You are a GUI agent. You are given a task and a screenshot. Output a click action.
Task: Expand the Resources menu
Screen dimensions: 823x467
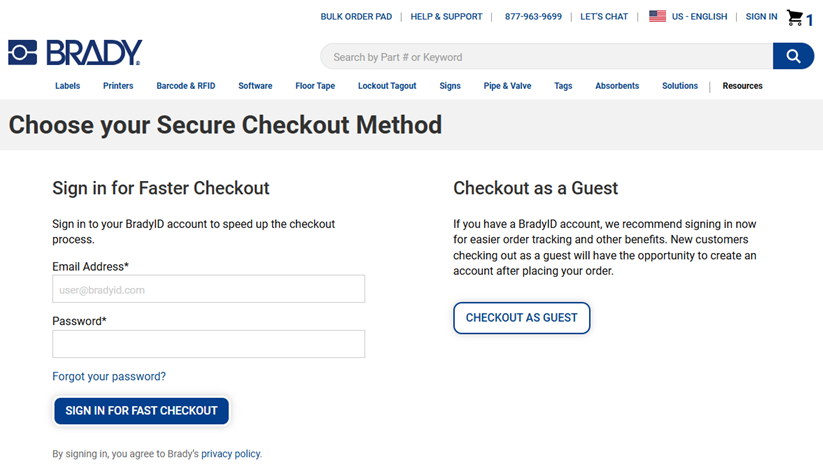tap(742, 86)
